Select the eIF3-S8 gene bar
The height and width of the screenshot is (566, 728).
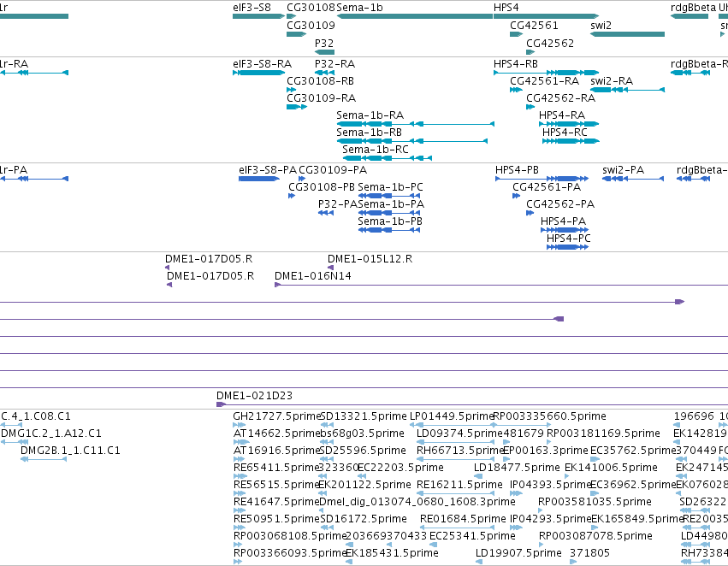click(258, 16)
